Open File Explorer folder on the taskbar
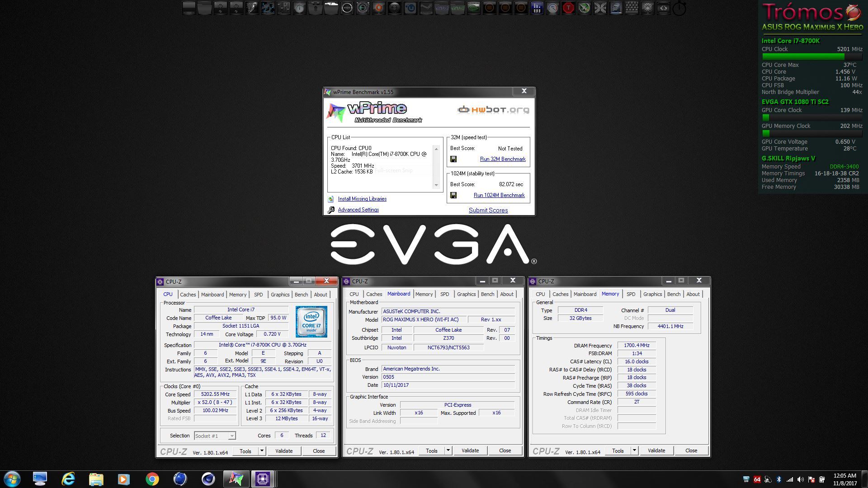This screenshot has width=868, height=488. tap(96, 479)
